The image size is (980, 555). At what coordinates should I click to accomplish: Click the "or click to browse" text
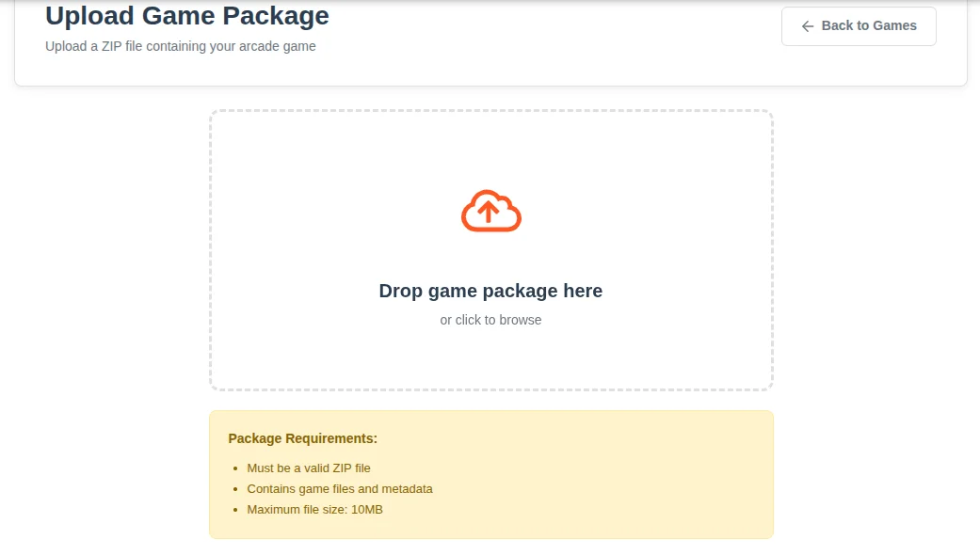(x=490, y=320)
